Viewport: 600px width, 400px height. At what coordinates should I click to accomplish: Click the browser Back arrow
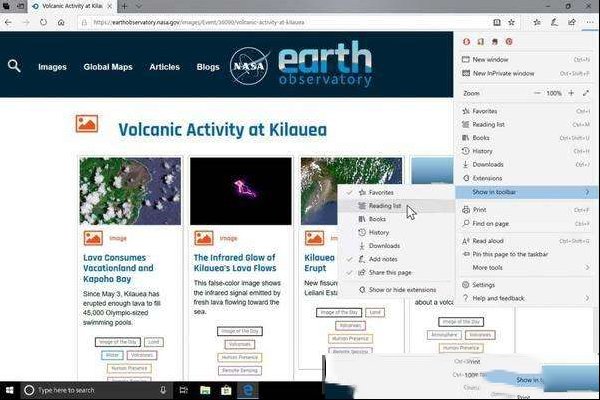pos(8,23)
